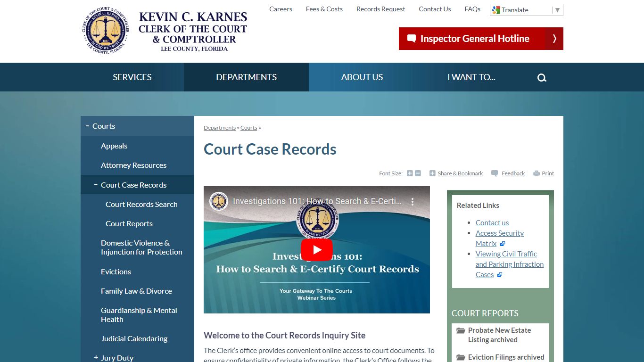Click the Courts breadcrumb link
Image resolution: width=644 pixels, height=362 pixels.
tap(249, 128)
